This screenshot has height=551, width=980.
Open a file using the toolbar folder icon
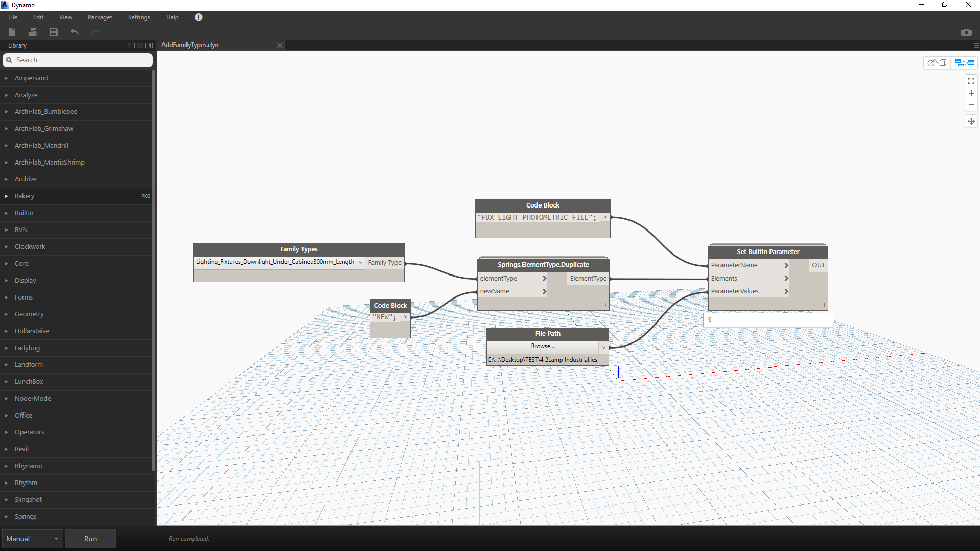pos(33,32)
